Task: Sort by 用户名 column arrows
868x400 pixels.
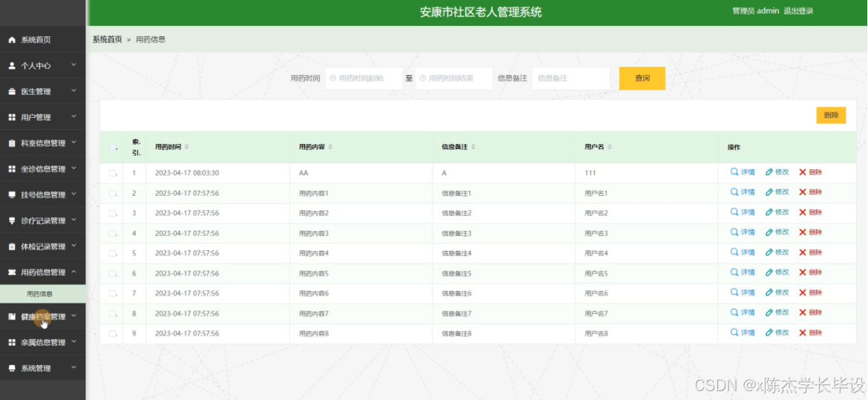Action: click(x=610, y=147)
